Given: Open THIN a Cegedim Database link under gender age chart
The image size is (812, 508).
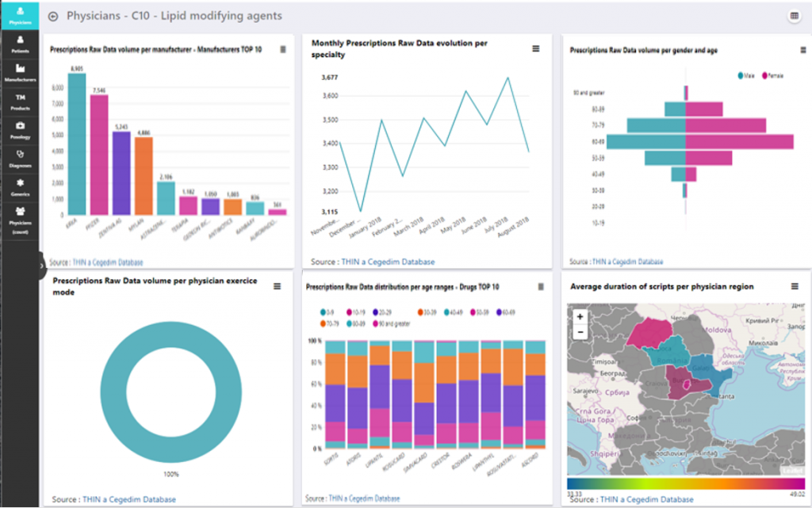Looking at the screenshot, I should [x=628, y=262].
